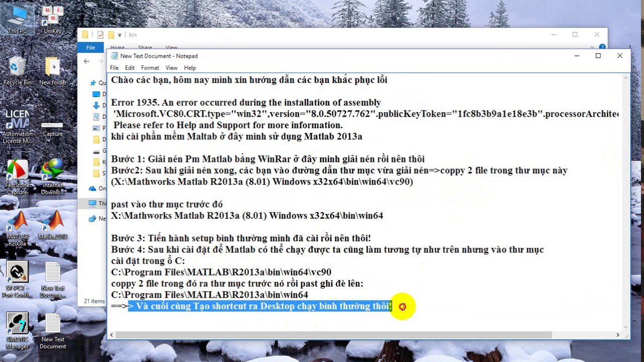Click Explorer's back navigation arrow
The width and height of the screenshot is (644, 362).
87,61
